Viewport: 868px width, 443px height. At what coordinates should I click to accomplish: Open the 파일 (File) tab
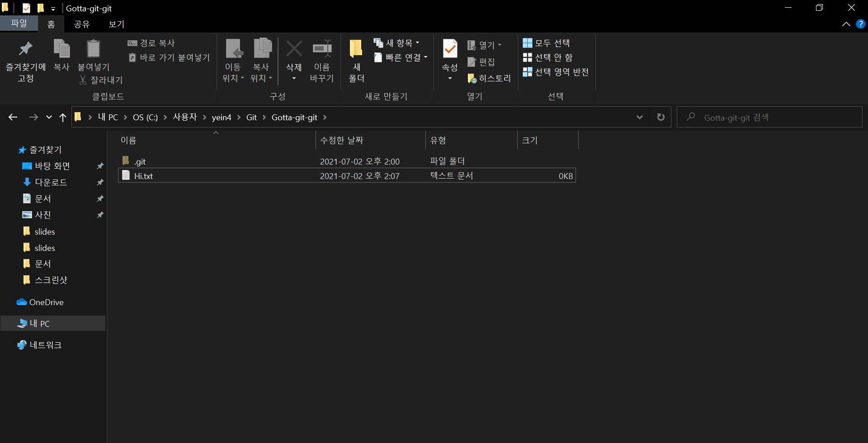19,24
